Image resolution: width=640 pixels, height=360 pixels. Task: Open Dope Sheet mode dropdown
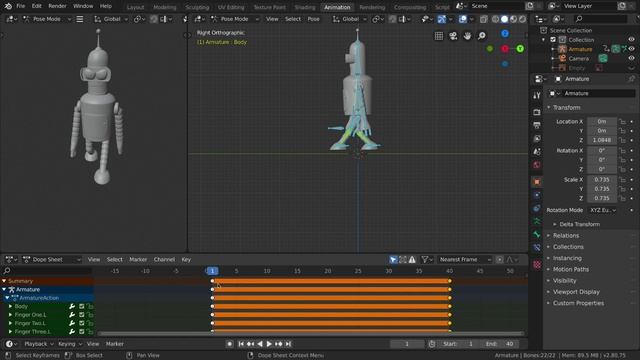tap(52, 260)
